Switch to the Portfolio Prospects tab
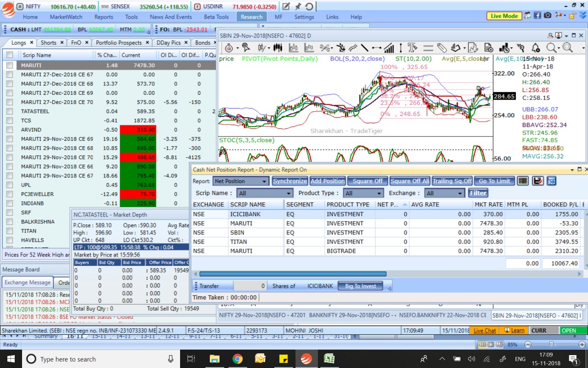Viewport: 588px width, 368px height. pos(122,42)
